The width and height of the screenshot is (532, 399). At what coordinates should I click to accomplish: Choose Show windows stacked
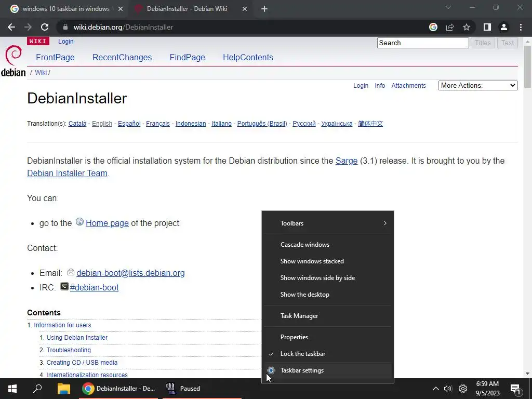coord(328,261)
